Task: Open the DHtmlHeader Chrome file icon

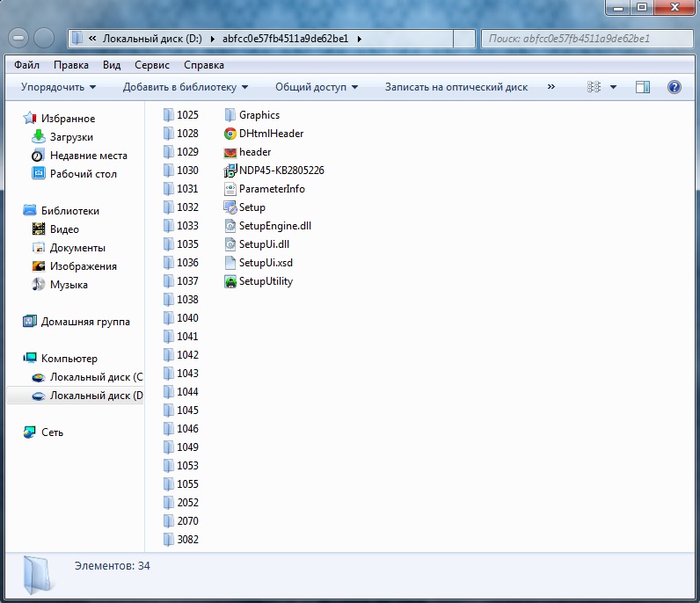Action: click(x=230, y=134)
